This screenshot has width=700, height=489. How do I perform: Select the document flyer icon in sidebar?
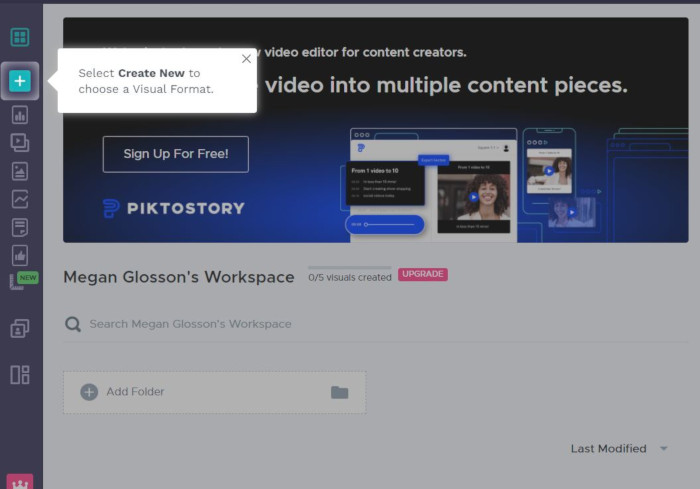[x=20, y=227]
